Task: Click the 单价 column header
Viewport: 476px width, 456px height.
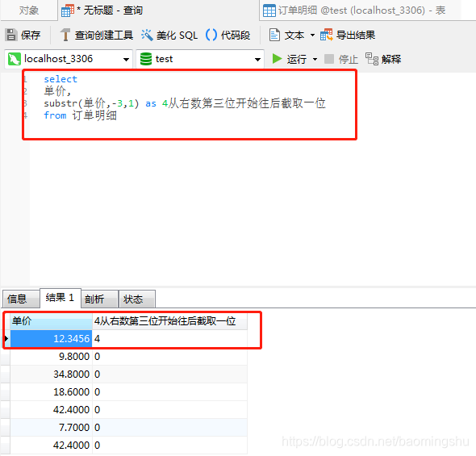Action: [x=51, y=321]
